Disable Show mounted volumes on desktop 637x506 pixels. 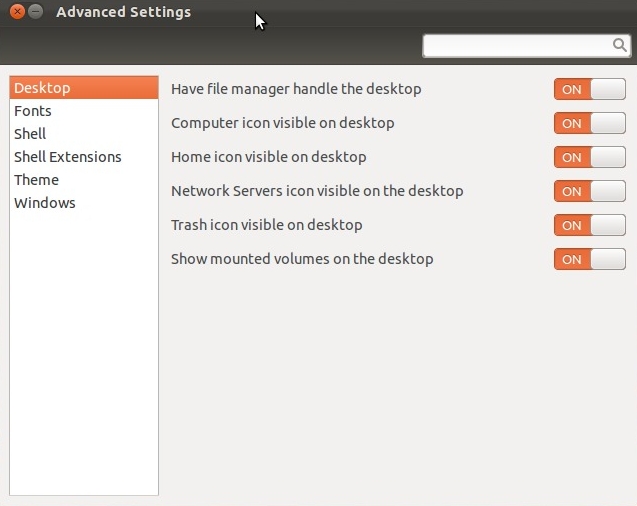(589, 259)
